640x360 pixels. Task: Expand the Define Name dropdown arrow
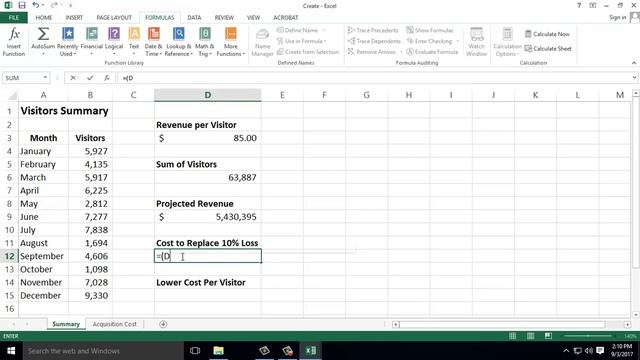click(324, 30)
